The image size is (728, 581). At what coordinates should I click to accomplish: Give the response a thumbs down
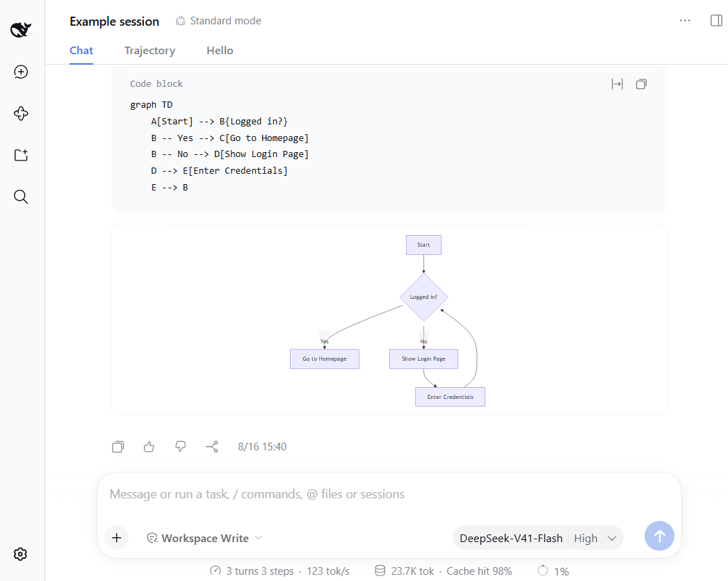(181, 446)
